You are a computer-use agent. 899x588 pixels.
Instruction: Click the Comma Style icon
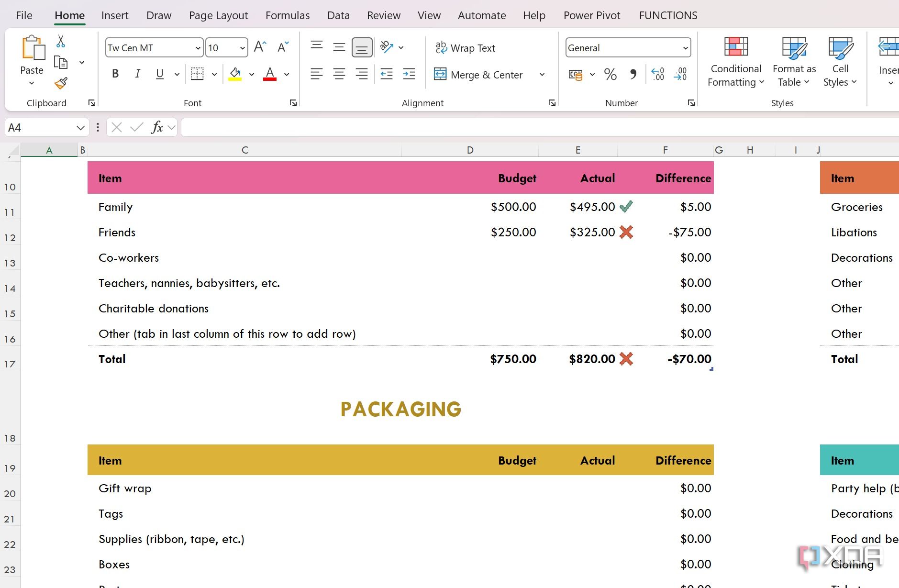click(633, 74)
